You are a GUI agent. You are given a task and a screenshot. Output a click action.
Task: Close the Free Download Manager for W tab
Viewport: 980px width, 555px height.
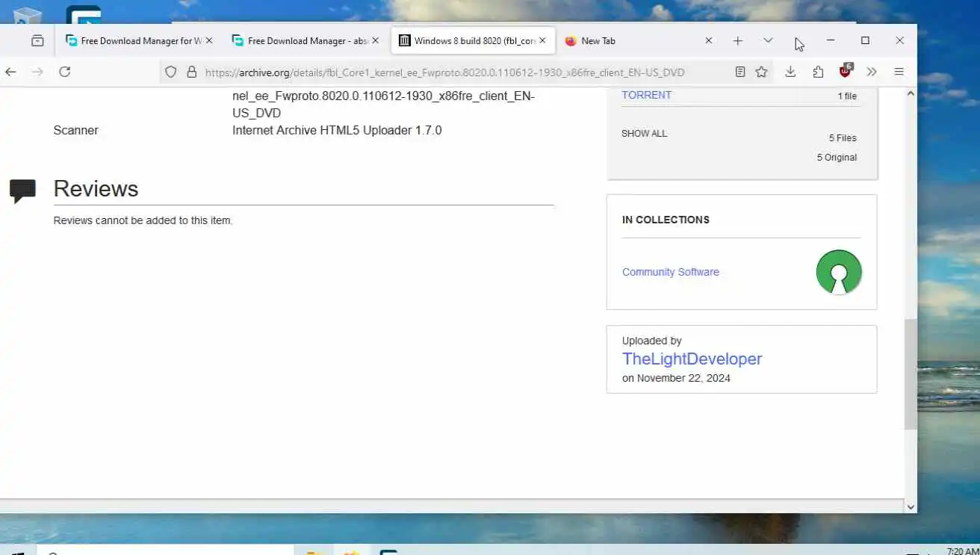208,41
